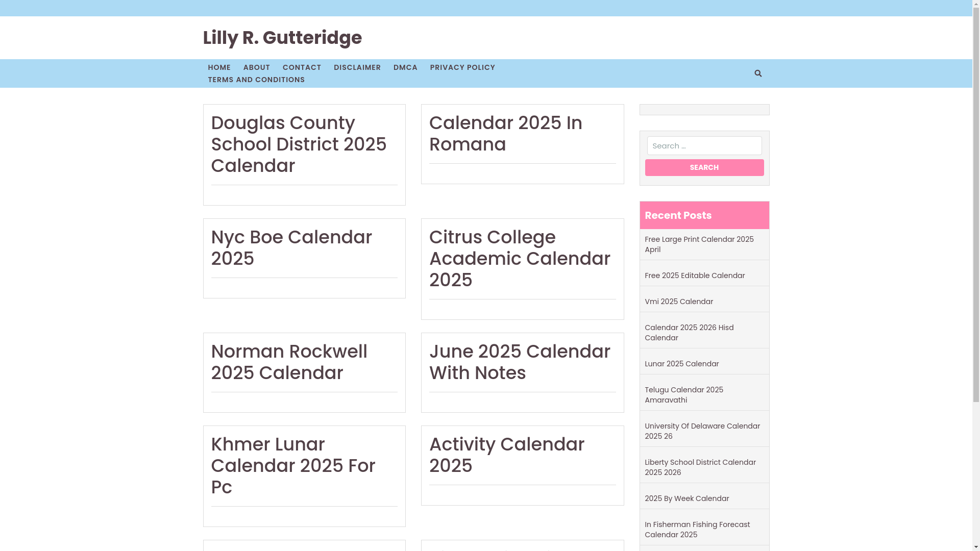Open Privacy Policy from the menu
The height and width of the screenshot is (551, 980).
(x=462, y=67)
